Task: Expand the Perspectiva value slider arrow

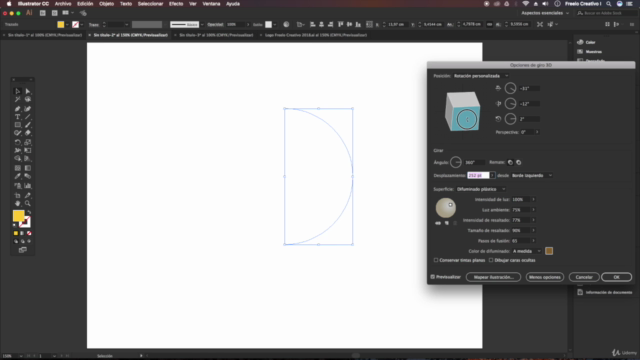Action: (537, 132)
